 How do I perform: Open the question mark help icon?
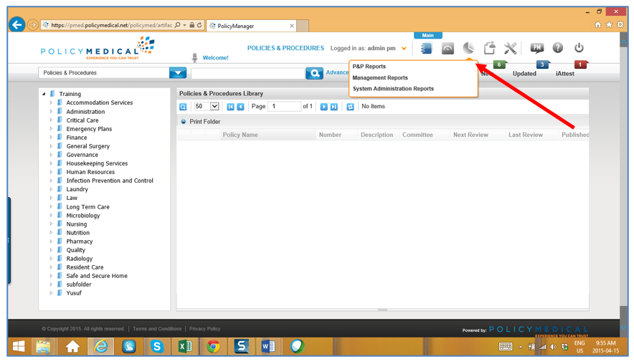(558, 48)
